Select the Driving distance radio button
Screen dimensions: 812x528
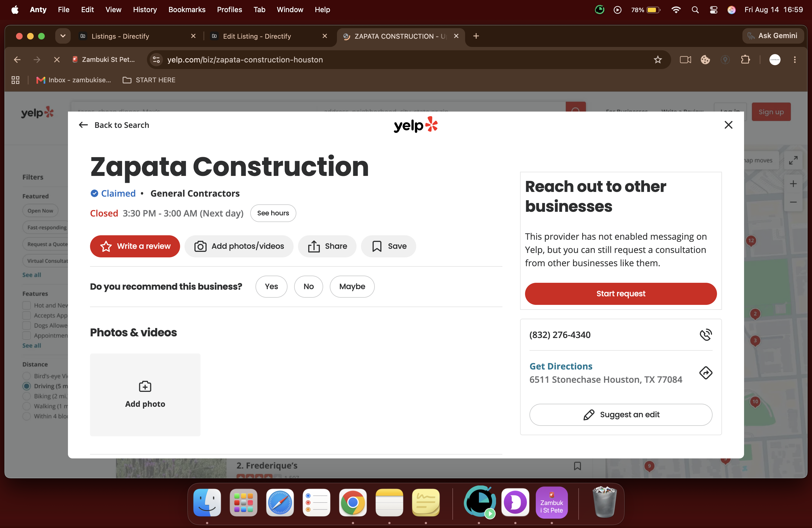coord(27,386)
